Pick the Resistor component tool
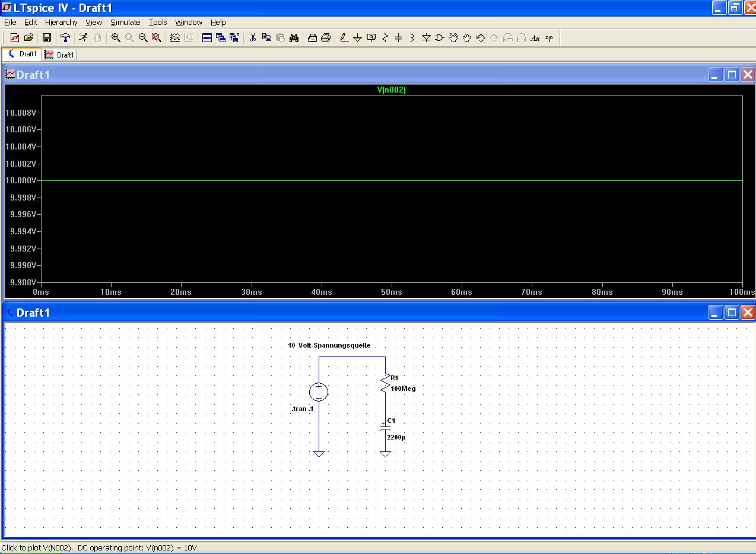This screenshot has width=756, height=554. click(x=385, y=38)
